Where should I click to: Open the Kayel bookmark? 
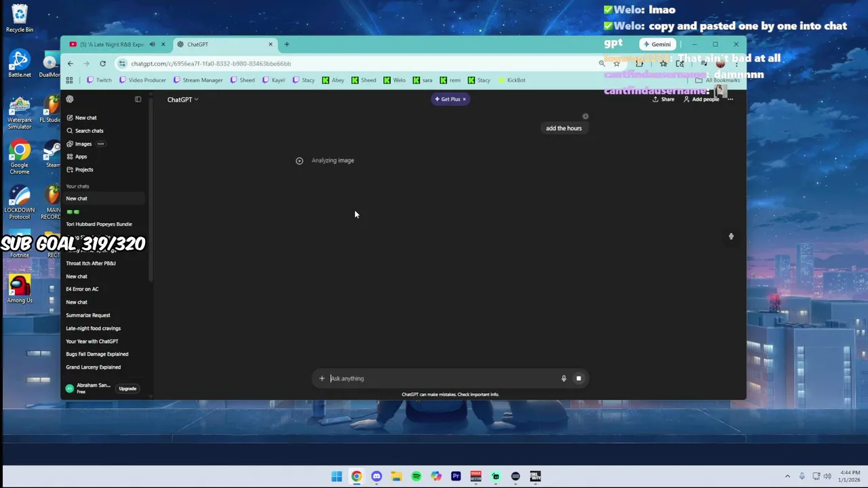(x=274, y=80)
